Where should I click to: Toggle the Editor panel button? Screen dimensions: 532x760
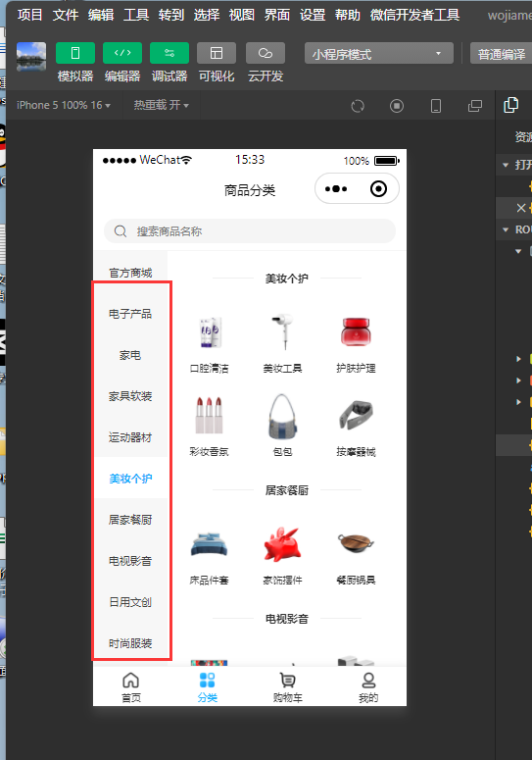pos(122,53)
